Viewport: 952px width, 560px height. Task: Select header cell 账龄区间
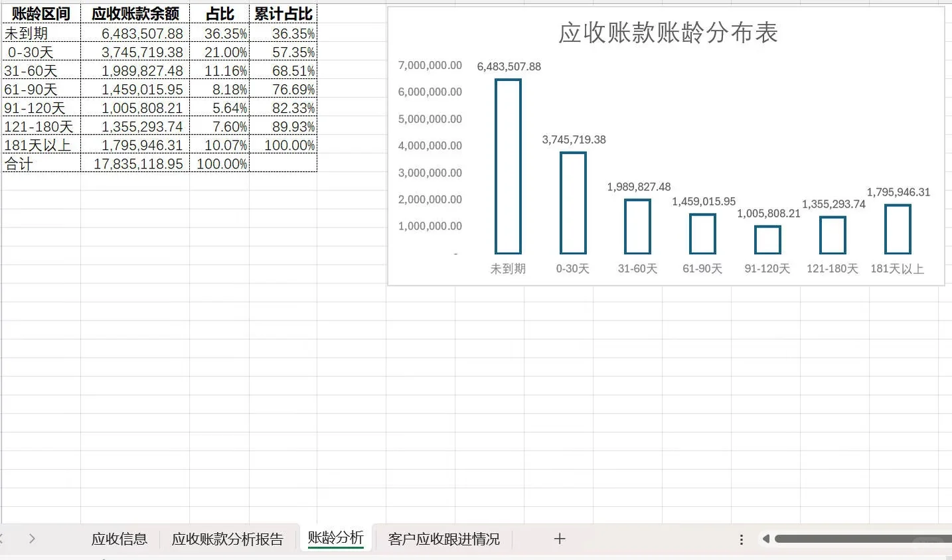[41, 14]
